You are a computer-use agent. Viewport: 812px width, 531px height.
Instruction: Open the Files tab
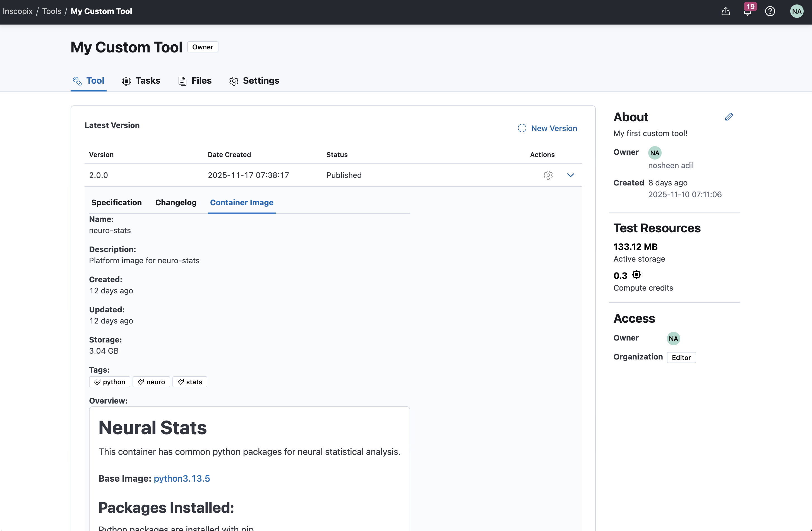(x=195, y=81)
